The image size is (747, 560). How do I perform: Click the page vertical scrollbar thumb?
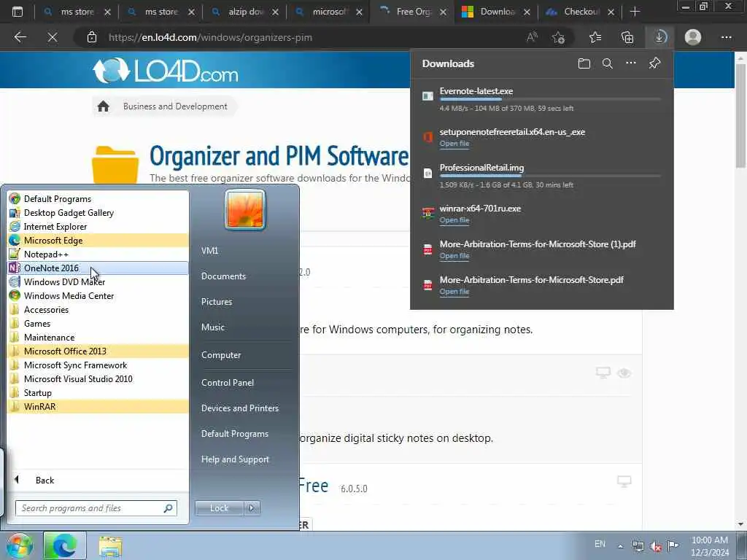pyautogui.click(x=740, y=115)
